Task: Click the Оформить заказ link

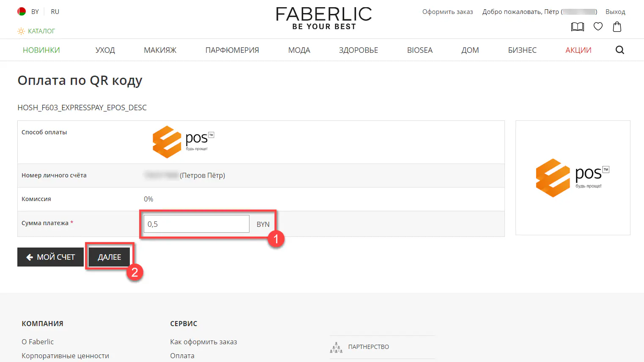Action: pyautogui.click(x=447, y=12)
